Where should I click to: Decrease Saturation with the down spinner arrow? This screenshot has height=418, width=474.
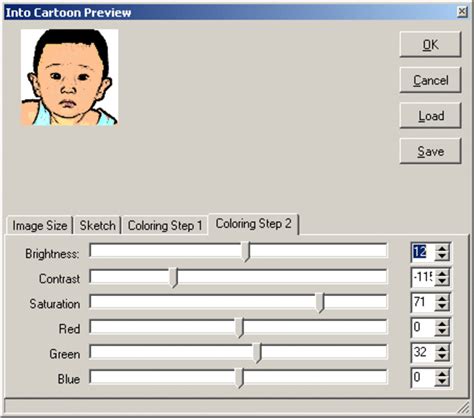[x=442, y=307]
